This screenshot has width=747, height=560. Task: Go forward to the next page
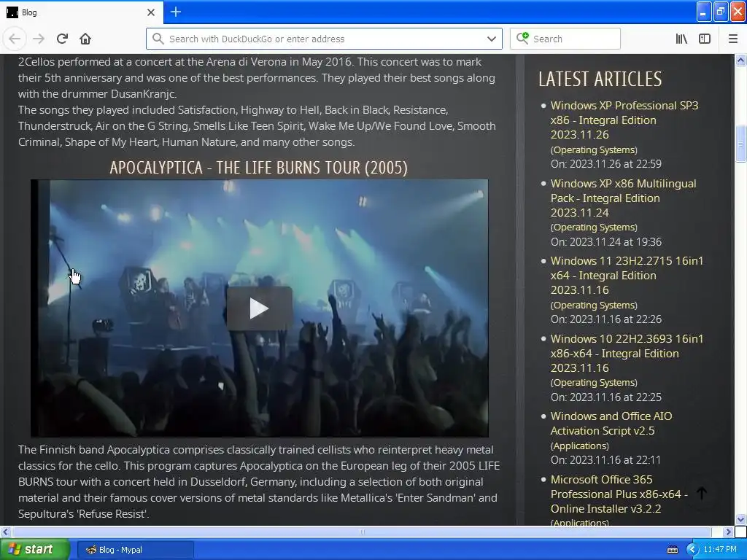coord(39,39)
